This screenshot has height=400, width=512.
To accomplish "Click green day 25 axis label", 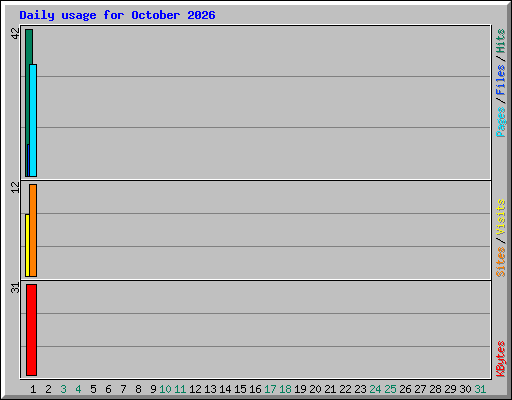I will click(390, 389).
